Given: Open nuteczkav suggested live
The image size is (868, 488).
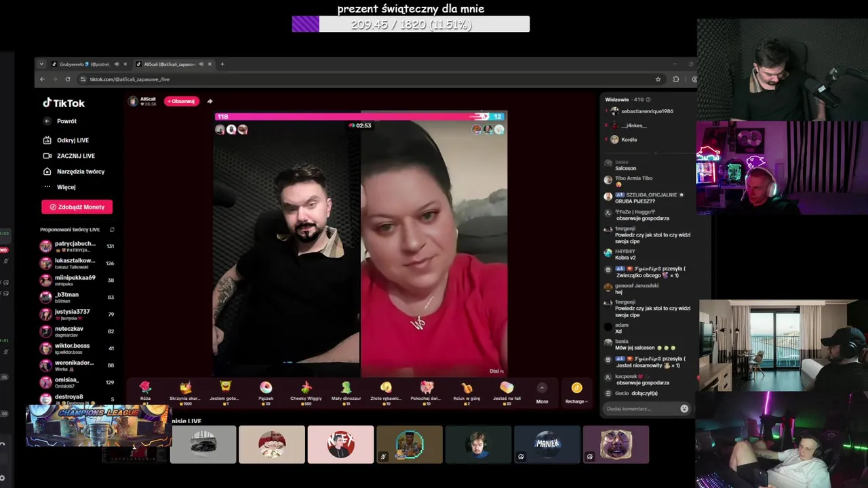Looking at the screenshot, I should point(77,331).
